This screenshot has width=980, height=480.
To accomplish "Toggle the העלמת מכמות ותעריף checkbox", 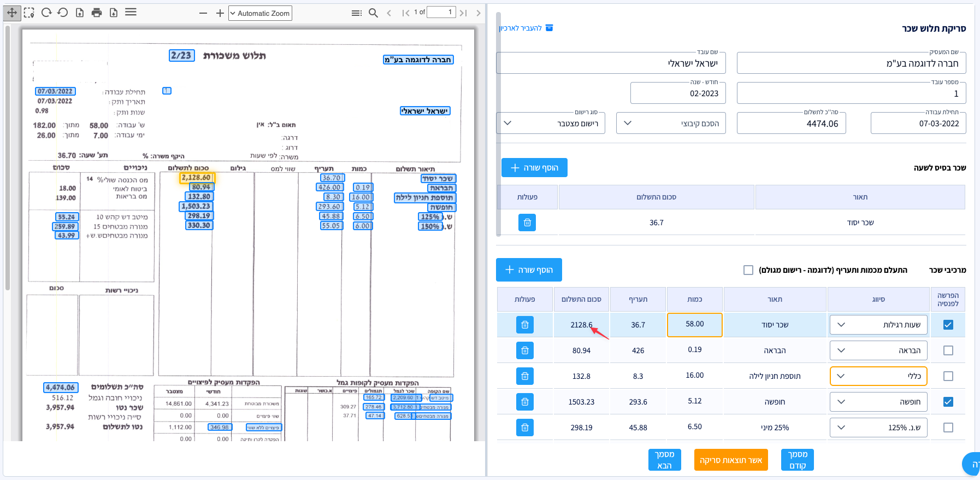I will [x=748, y=270].
